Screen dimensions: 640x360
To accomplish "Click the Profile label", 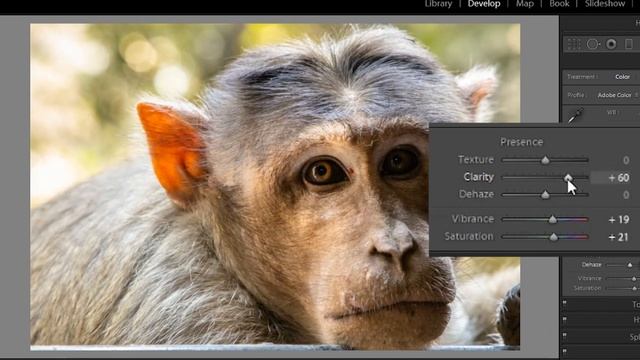I will 575,95.
